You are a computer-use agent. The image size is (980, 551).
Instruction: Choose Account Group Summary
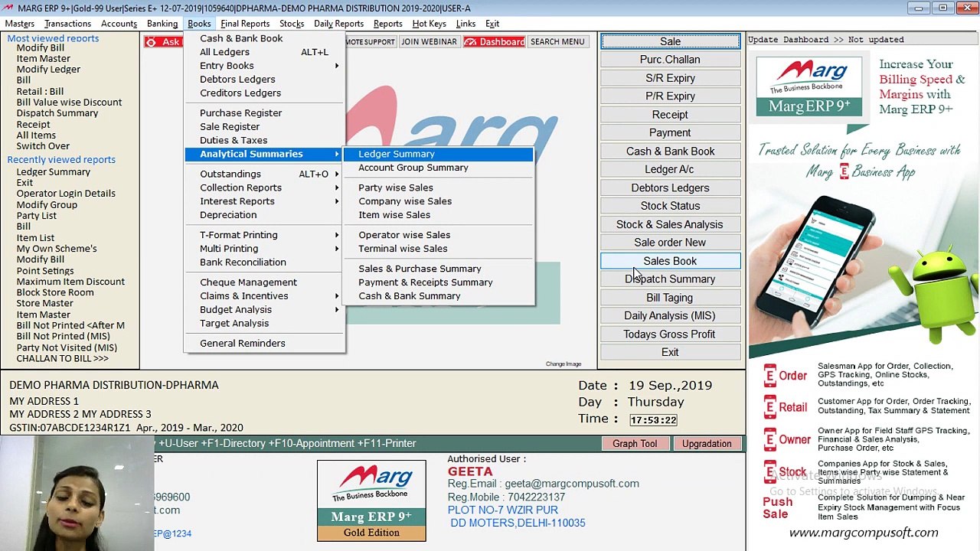438,168
